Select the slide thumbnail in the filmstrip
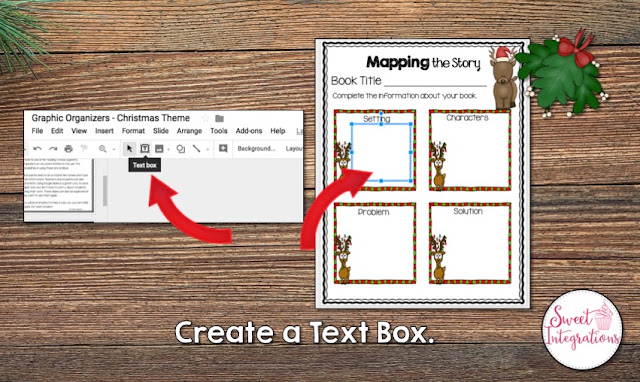The image size is (640, 382). coord(59,184)
